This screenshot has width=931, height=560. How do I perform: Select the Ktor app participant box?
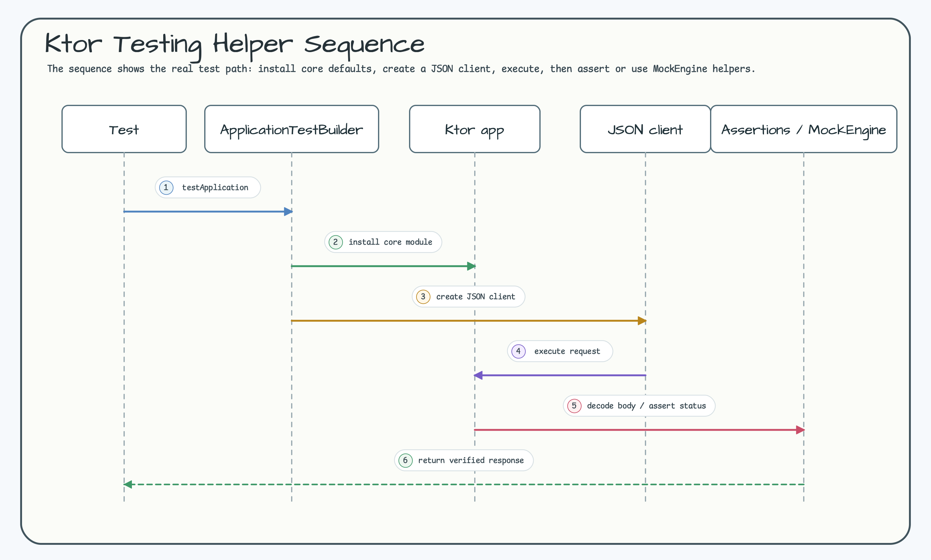475,129
